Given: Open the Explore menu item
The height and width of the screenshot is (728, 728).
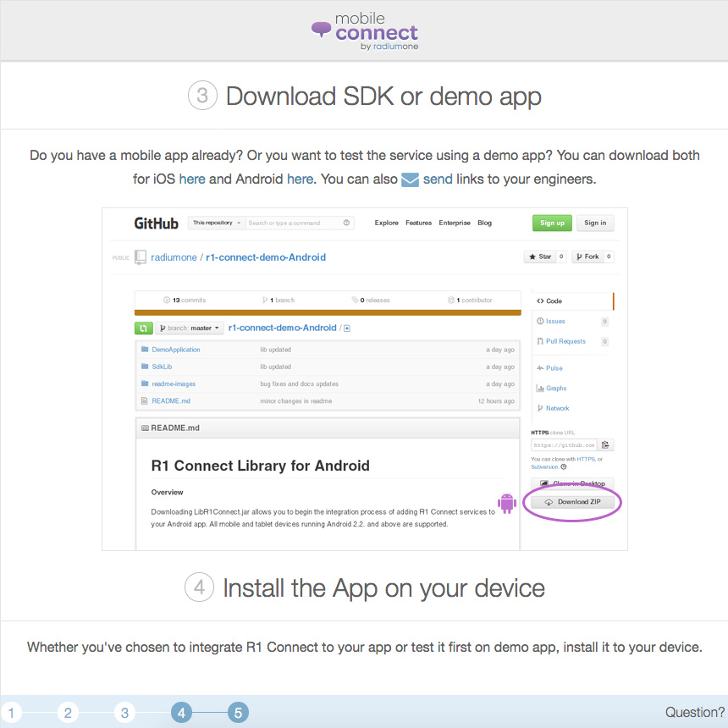Looking at the screenshot, I should coord(386,223).
